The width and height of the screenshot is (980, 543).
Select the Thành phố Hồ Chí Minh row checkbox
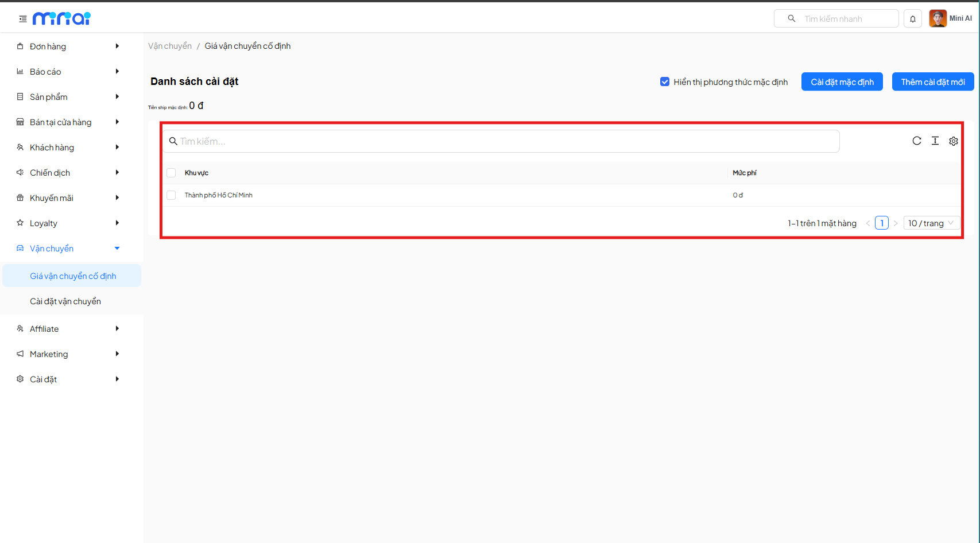point(171,195)
